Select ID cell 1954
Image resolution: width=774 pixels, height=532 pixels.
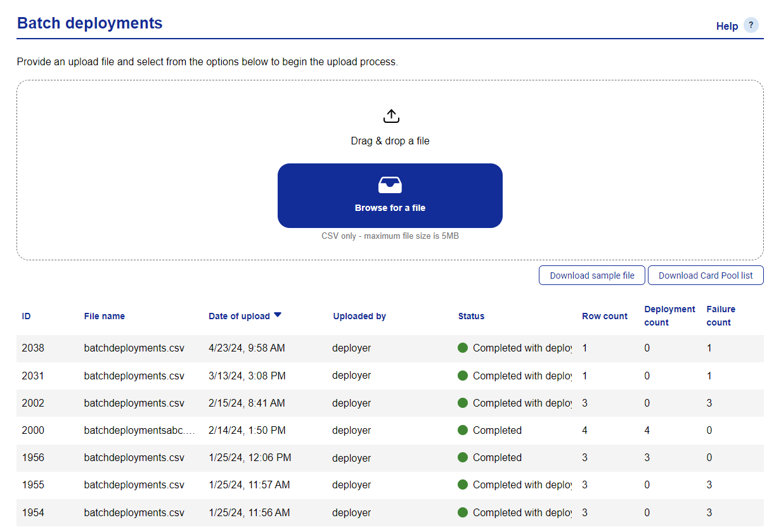(x=33, y=512)
